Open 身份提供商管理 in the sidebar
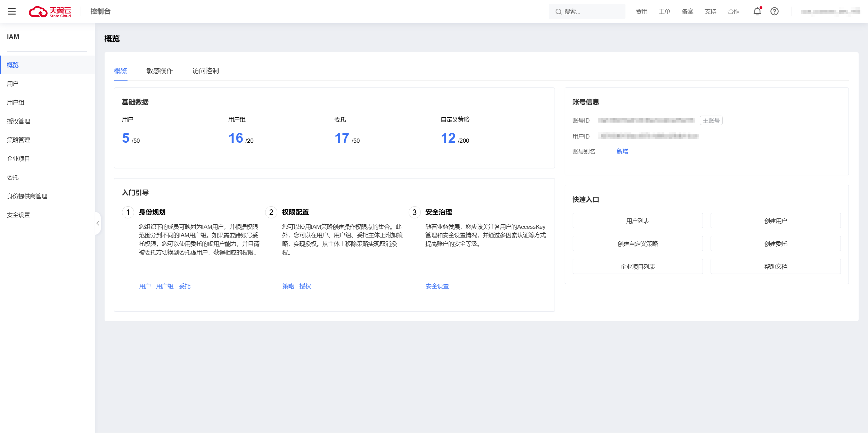868x433 pixels. point(47,196)
